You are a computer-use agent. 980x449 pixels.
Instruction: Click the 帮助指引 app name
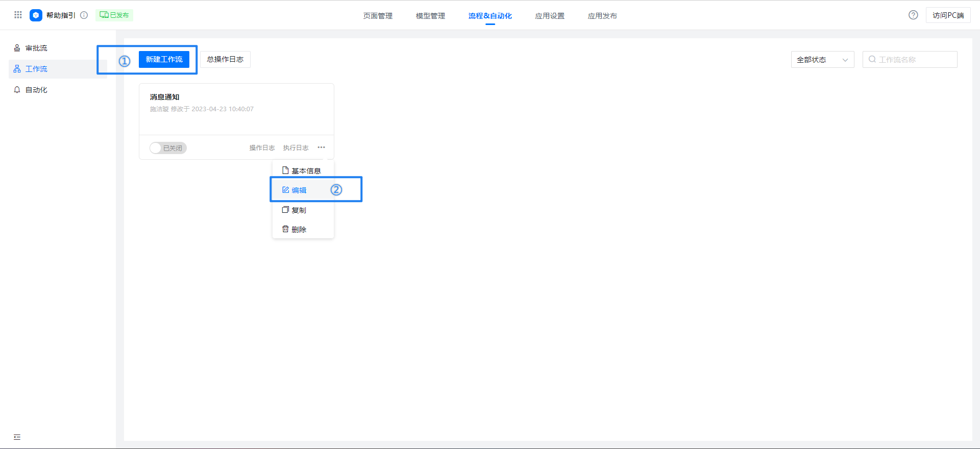[x=61, y=15]
